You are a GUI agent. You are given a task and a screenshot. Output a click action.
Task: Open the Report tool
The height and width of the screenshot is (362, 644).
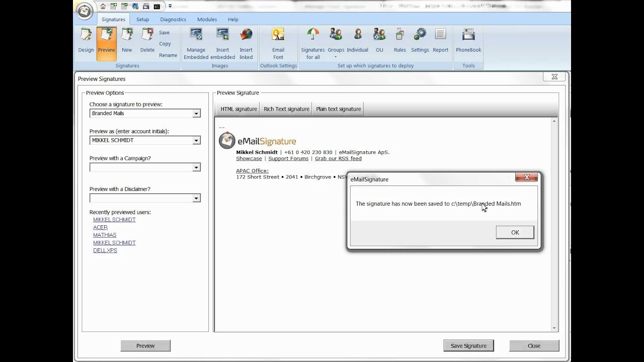[x=441, y=41]
